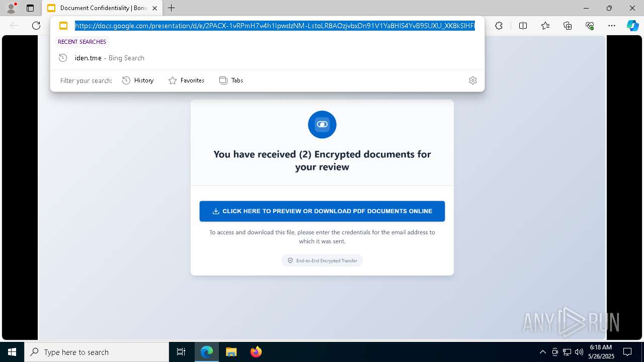The width and height of the screenshot is (644, 362).
Task: Click the Refresh page icon
Action: 36,26
